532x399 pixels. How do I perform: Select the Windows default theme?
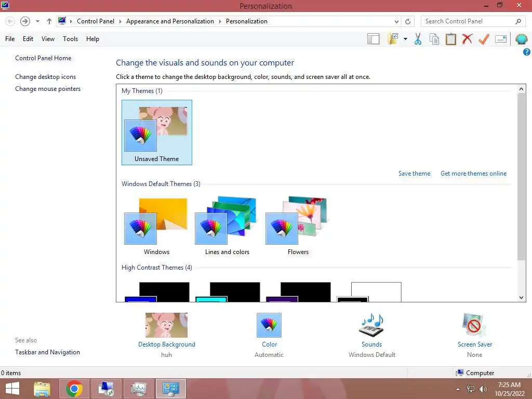click(x=156, y=225)
